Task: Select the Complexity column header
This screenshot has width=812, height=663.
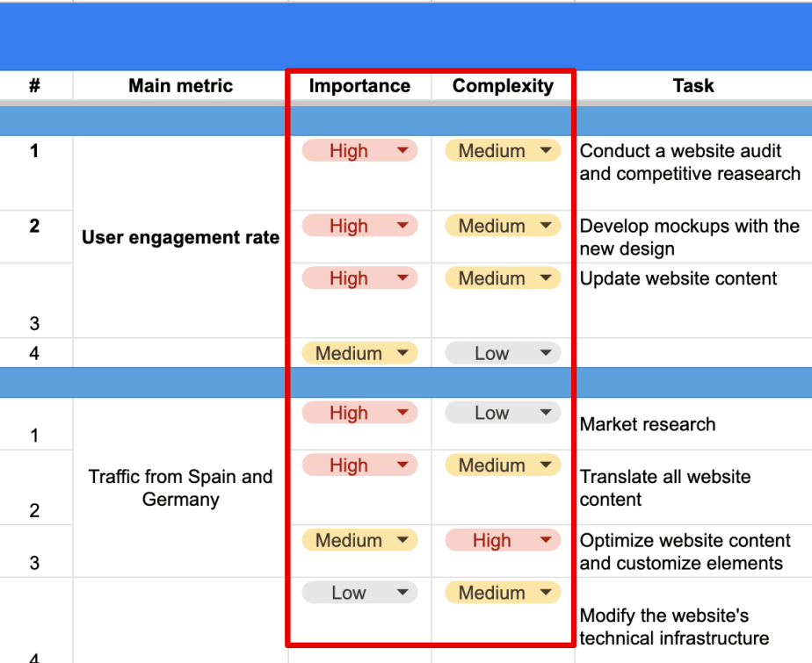Action: click(x=503, y=85)
